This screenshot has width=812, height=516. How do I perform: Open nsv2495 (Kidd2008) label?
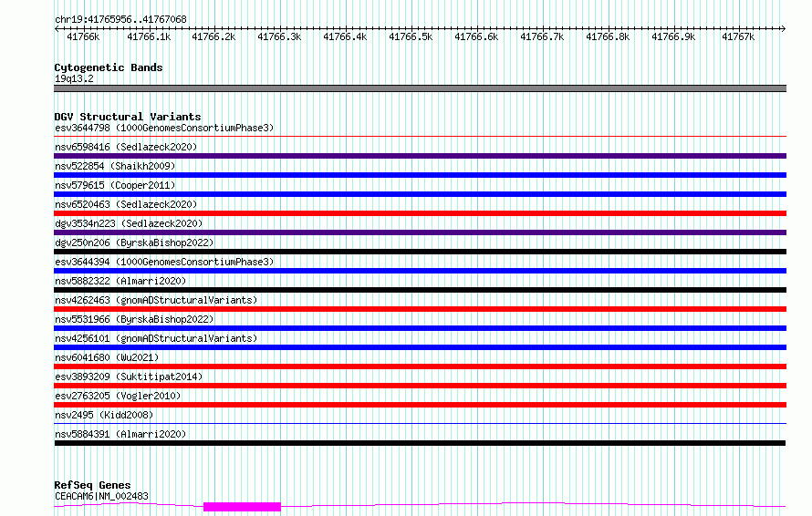click(x=104, y=415)
